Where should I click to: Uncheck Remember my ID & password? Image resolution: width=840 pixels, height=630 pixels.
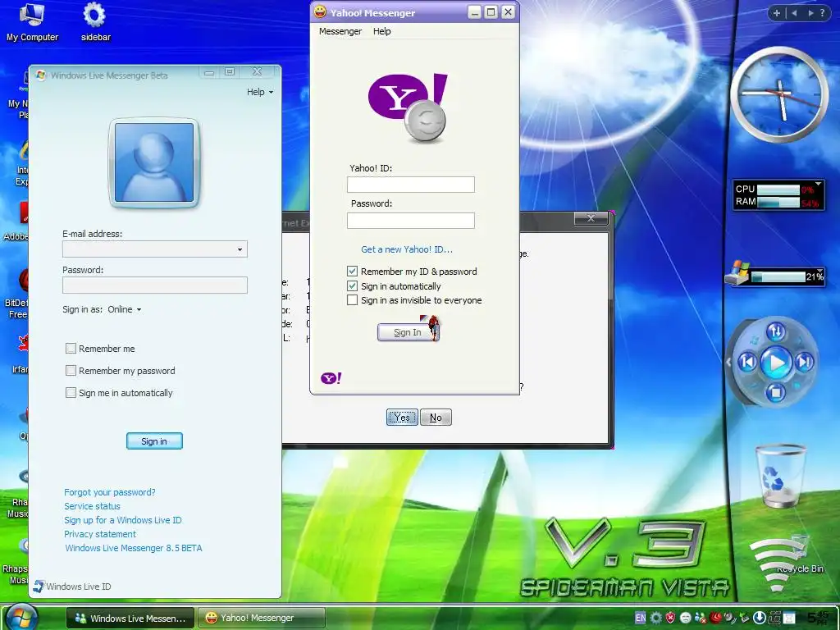(x=352, y=271)
